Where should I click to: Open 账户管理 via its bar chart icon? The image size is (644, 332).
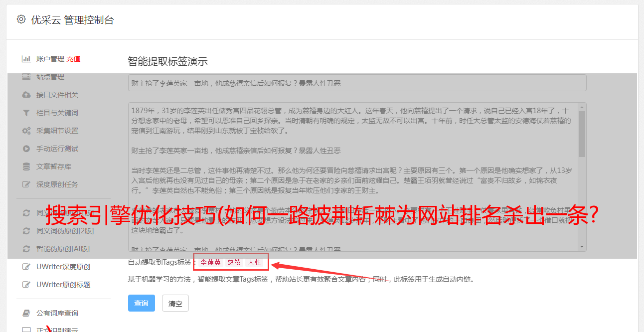tap(26, 59)
